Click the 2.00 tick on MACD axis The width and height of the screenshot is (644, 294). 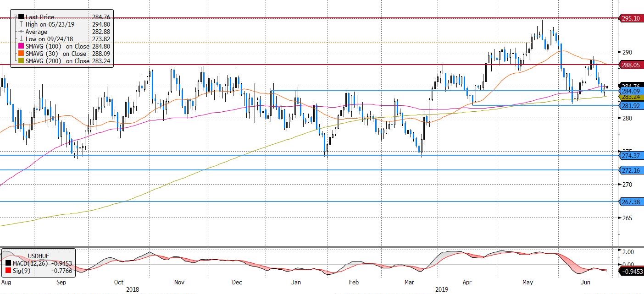click(x=627, y=252)
